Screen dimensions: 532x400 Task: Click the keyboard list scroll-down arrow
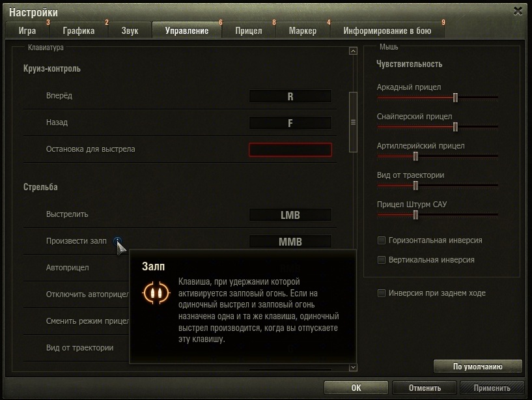(x=353, y=367)
